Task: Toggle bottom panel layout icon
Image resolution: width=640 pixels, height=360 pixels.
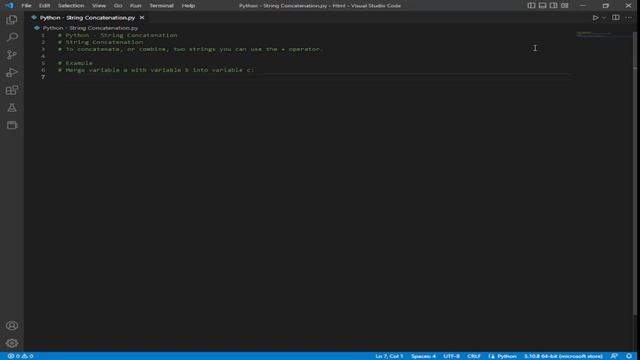Action: coord(542,6)
